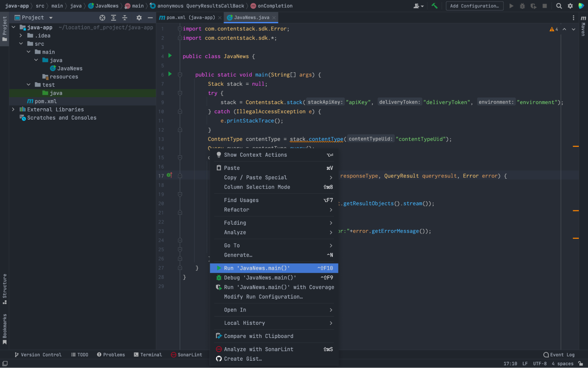Click the tool window quick-access icon bottom left
This screenshot has width=588, height=368.
[5, 363]
